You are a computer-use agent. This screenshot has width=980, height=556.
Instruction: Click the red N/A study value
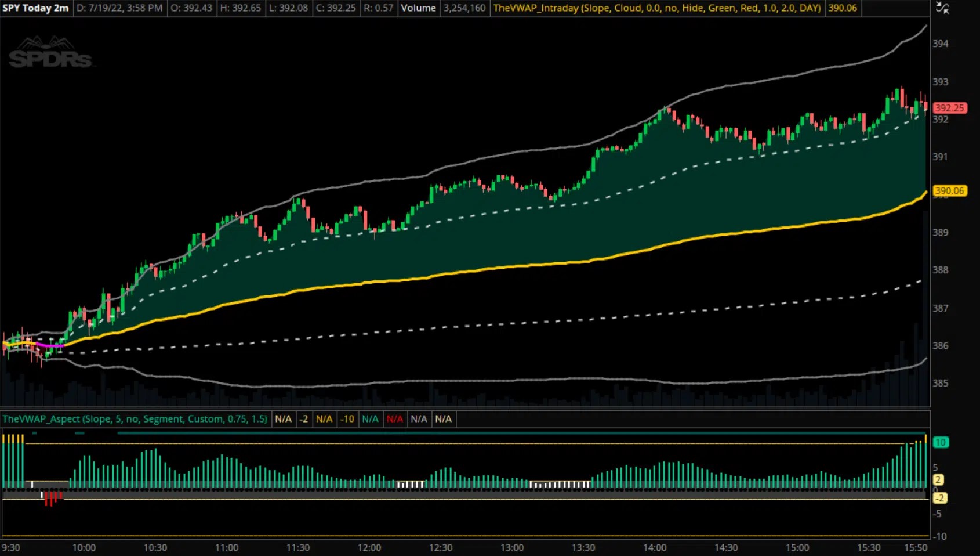(394, 419)
